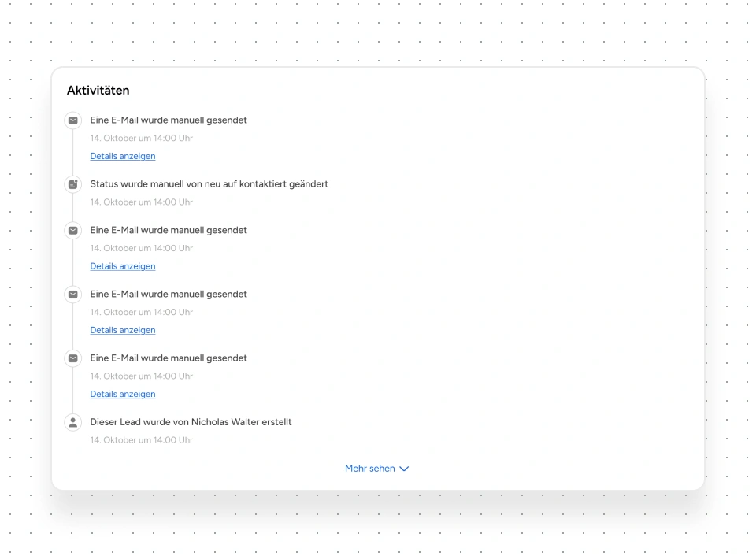Click the envelope icon directly below the status change entry
The image size is (756, 556).
(x=73, y=230)
